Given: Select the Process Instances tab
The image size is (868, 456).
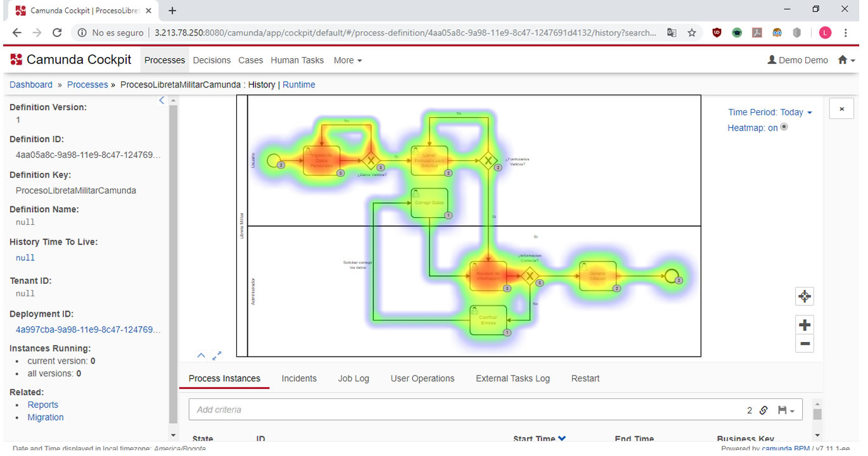Looking at the screenshot, I should click(224, 378).
